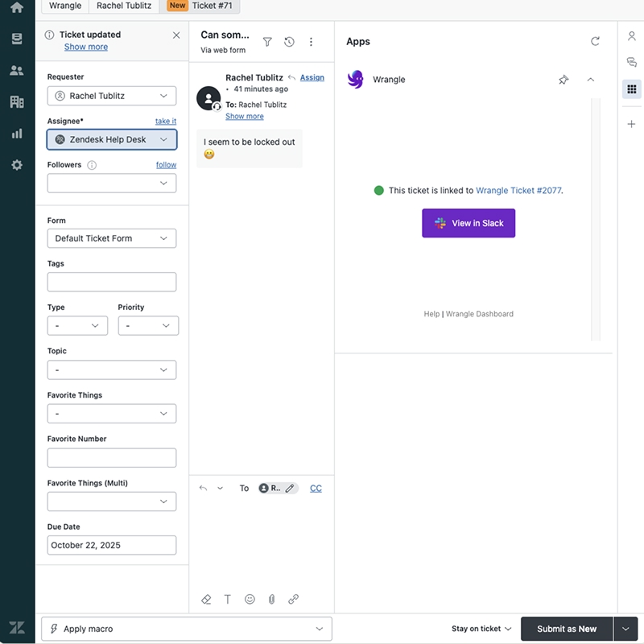Image resolution: width=644 pixels, height=644 pixels.
Task: Click the conversation filter funnel icon
Action: 267,42
